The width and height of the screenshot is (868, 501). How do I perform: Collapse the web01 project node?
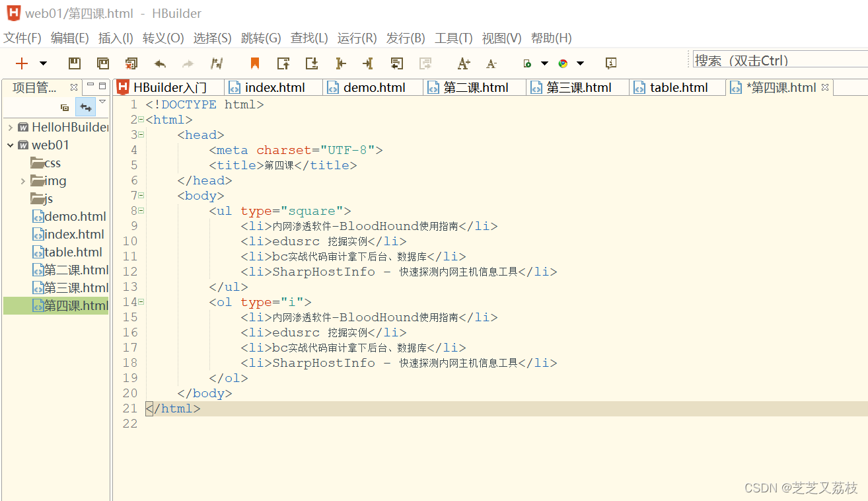10,145
